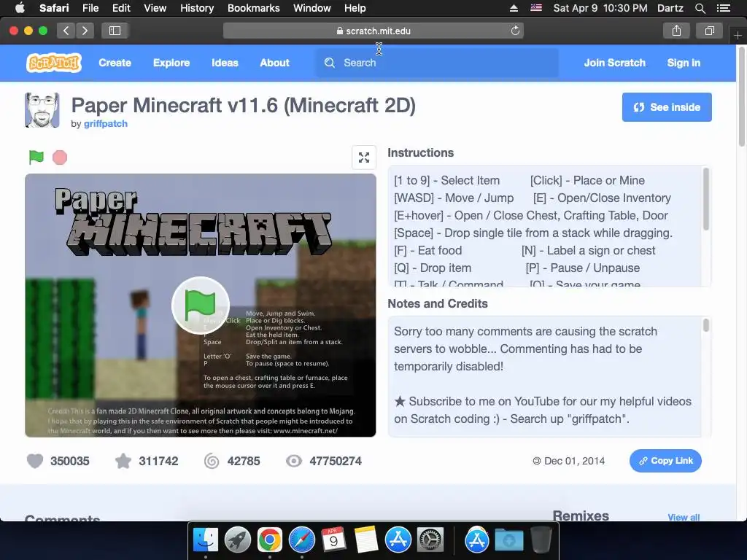The width and height of the screenshot is (747, 560).
Task: Show Safari tab overview
Action: (709, 31)
